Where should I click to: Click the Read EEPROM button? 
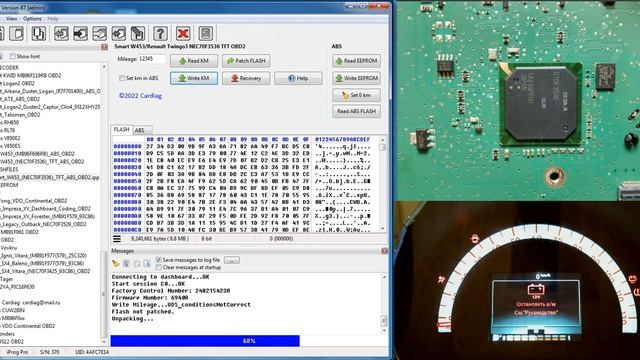(356, 61)
